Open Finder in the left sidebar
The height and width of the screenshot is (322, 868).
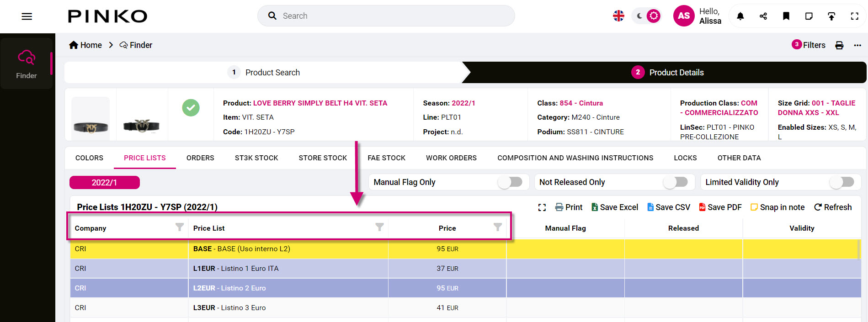coord(27,64)
